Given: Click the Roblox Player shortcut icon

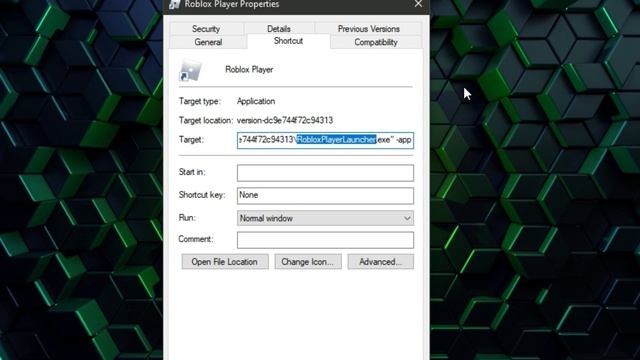Looking at the screenshot, I should click(190, 70).
